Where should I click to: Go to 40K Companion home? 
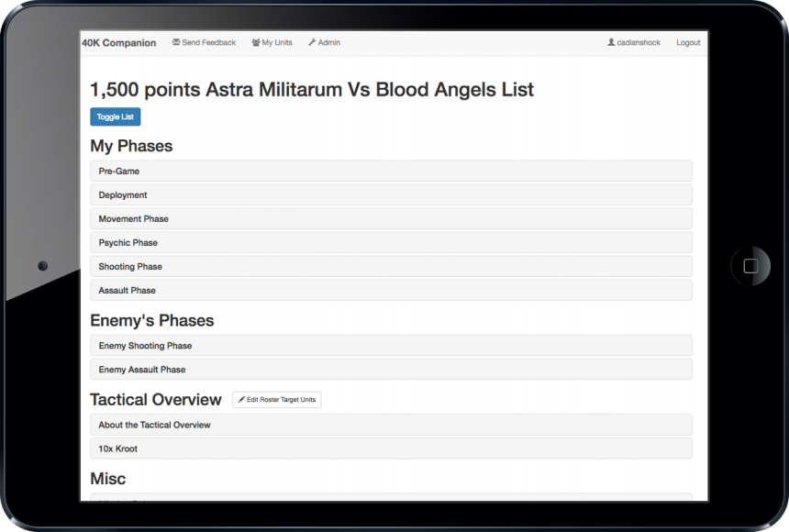[119, 43]
